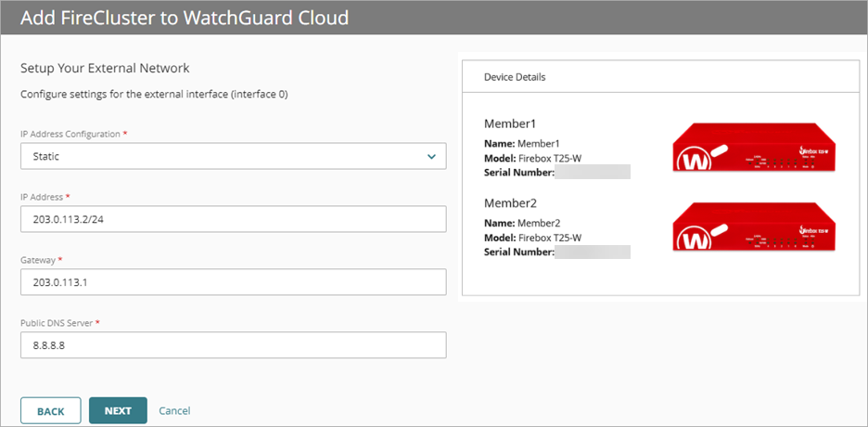The image size is (868, 427).
Task: Click the chevron arrow in the Static dropdown
Action: click(x=431, y=157)
